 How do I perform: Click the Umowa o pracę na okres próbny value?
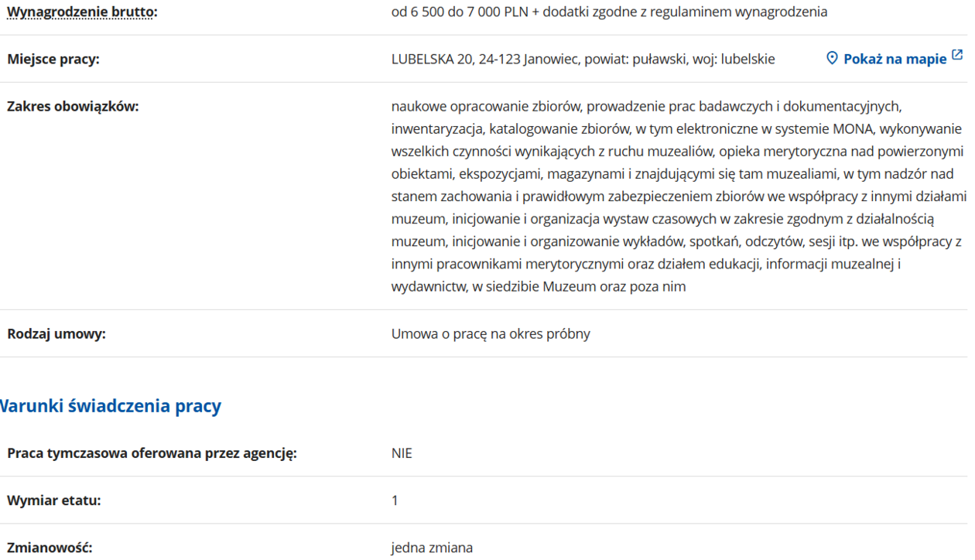click(x=491, y=334)
